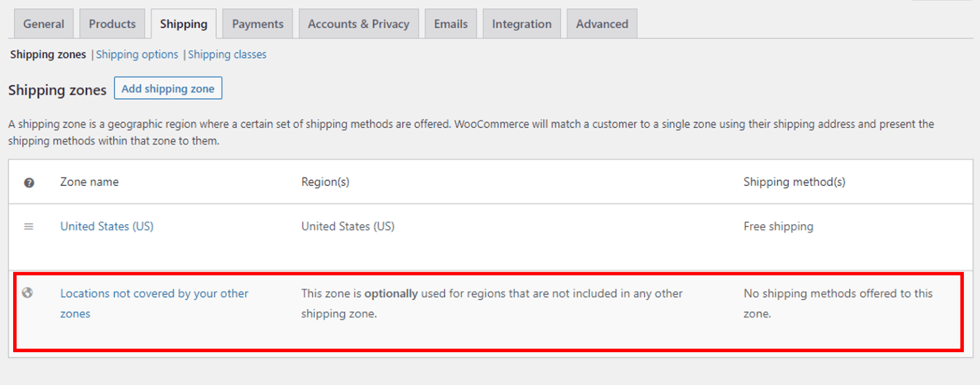Image resolution: width=980 pixels, height=385 pixels.
Task: Open the United States (US) zone
Action: point(106,226)
